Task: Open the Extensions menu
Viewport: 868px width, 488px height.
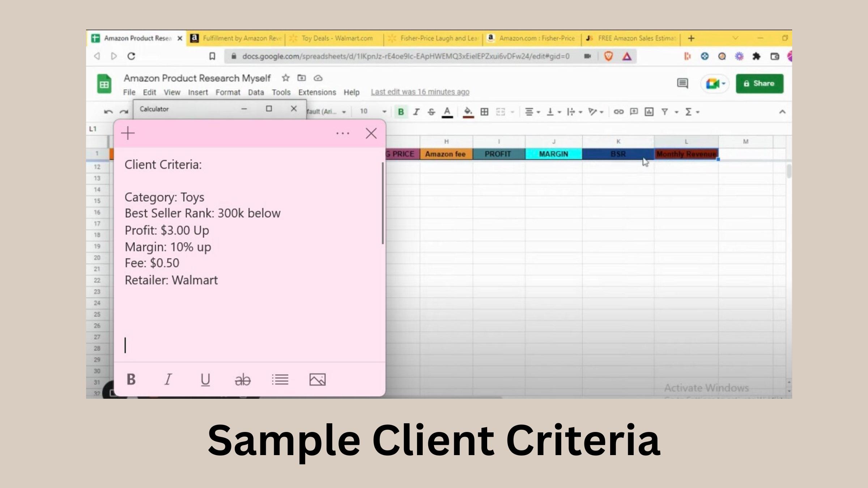Action: point(317,92)
